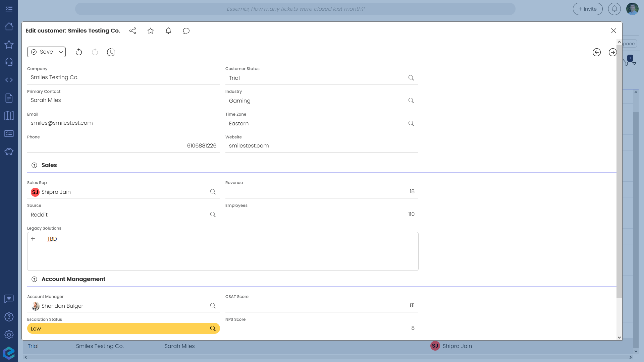This screenshot has height=362, width=644.
Task: Collapse the Account Management section
Action: pos(34,279)
